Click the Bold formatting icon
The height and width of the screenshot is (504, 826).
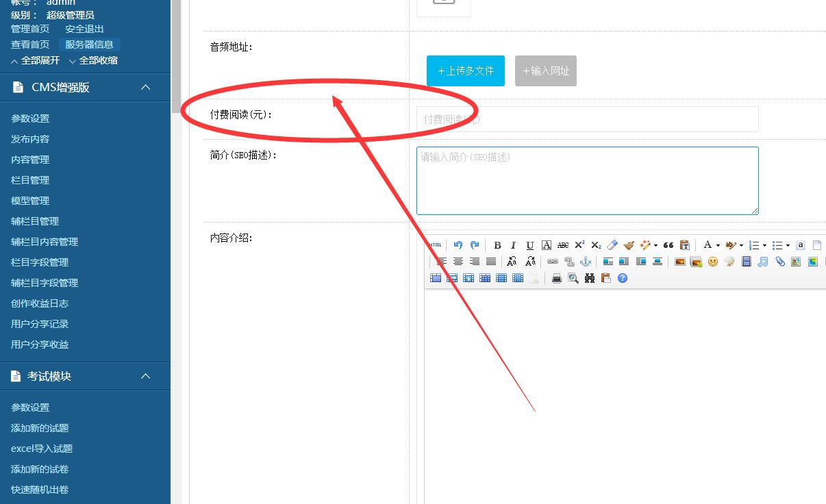pos(497,245)
